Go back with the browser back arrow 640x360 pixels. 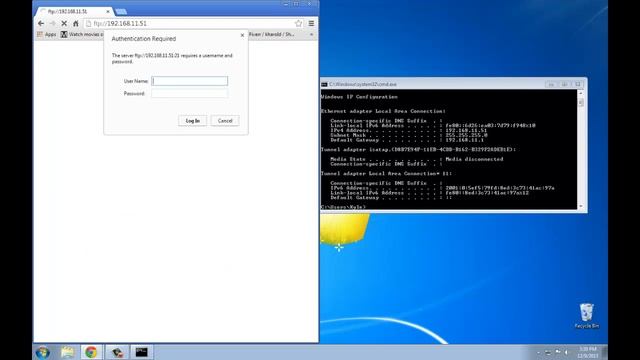click(41, 24)
